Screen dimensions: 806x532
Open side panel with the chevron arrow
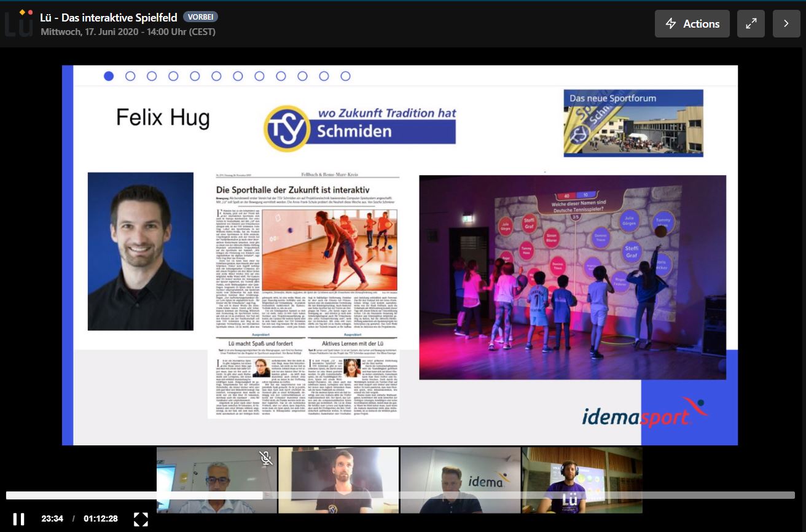click(x=786, y=24)
